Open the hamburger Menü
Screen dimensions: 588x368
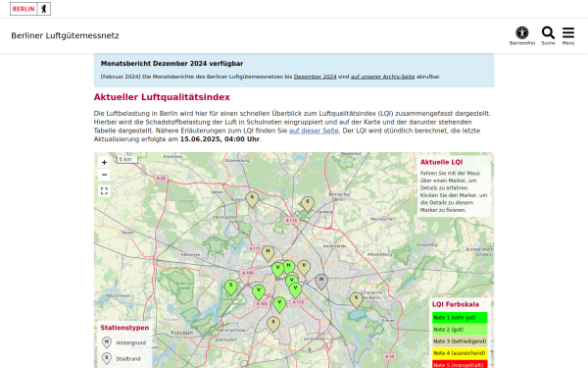tap(568, 36)
